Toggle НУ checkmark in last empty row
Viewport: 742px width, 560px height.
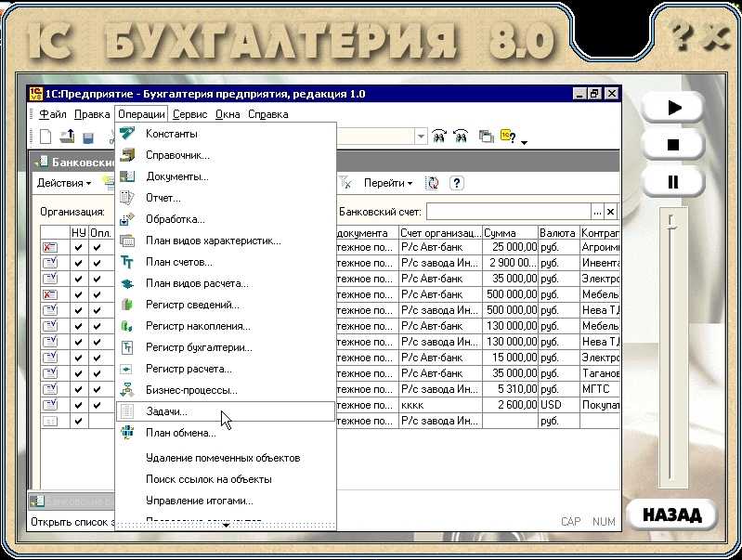coord(79,421)
